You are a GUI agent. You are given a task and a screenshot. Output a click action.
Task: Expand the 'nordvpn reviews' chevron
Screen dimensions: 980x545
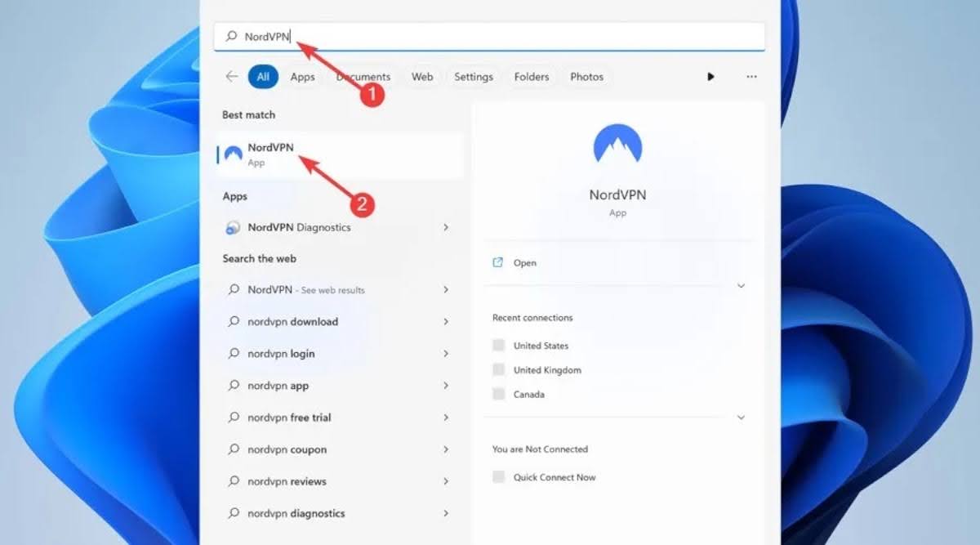446,481
